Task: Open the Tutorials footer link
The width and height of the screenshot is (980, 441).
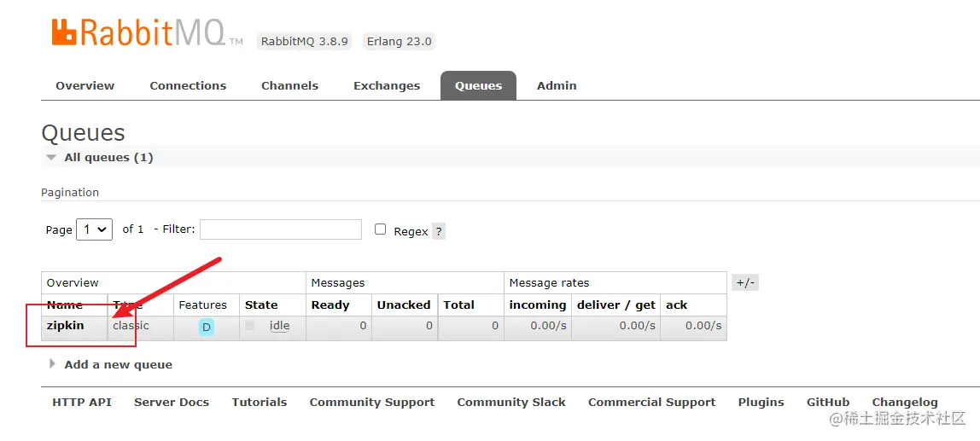Action: pyautogui.click(x=260, y=402)
